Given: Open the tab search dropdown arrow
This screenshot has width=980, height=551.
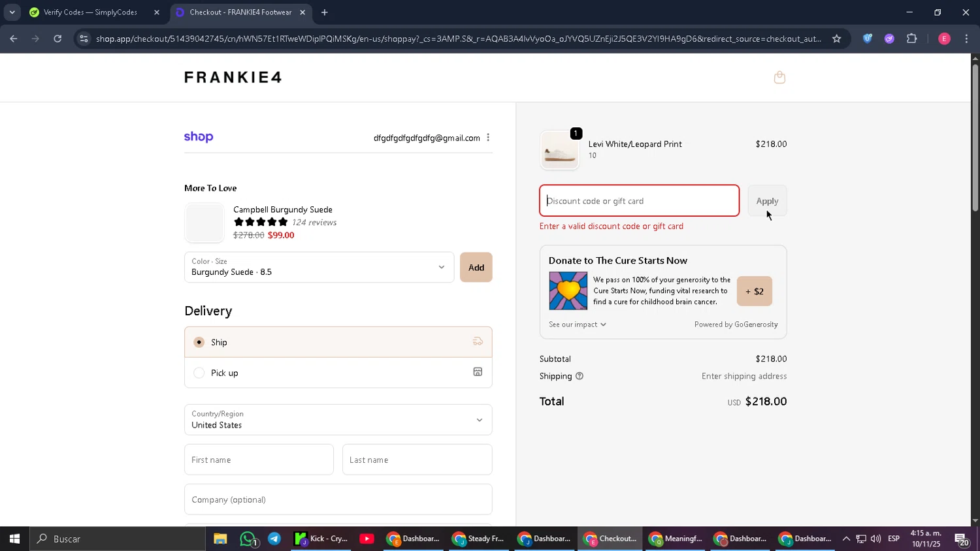Looking at the screenshot, I should 12,12.
